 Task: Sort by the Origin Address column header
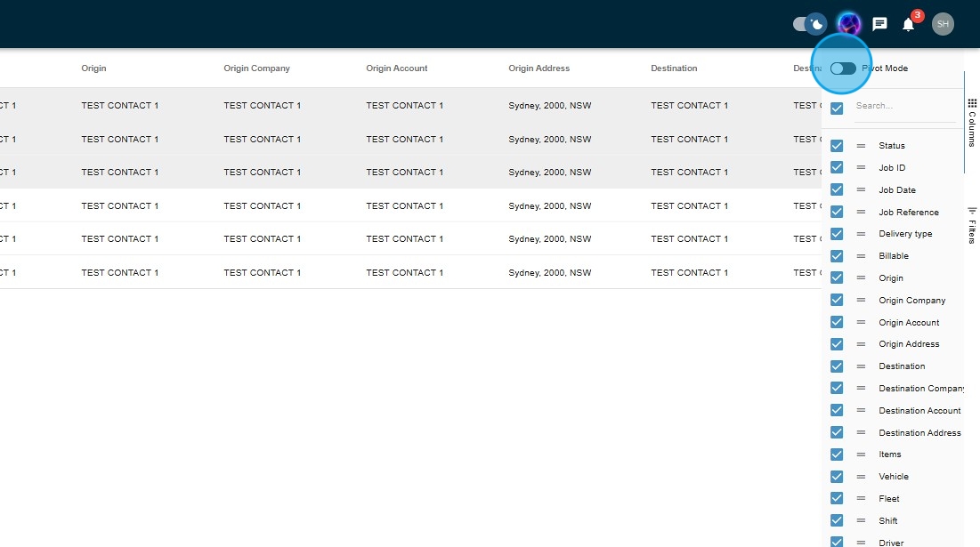(539, 68)
